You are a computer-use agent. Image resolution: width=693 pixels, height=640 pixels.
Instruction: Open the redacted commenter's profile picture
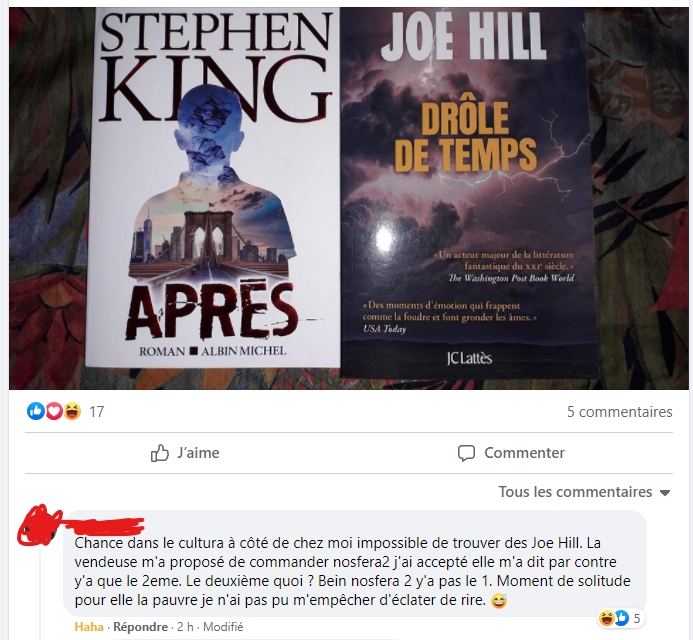tap(39, 525)
